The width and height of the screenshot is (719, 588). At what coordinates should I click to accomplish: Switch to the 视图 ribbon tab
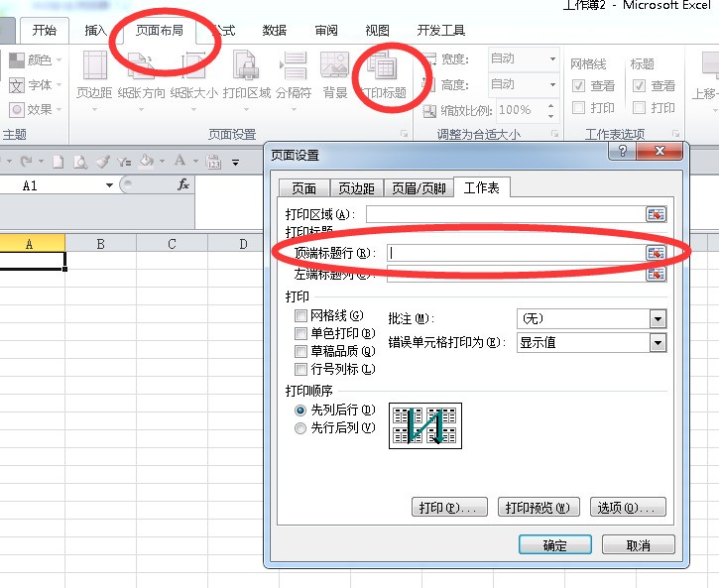click(378, 31)
